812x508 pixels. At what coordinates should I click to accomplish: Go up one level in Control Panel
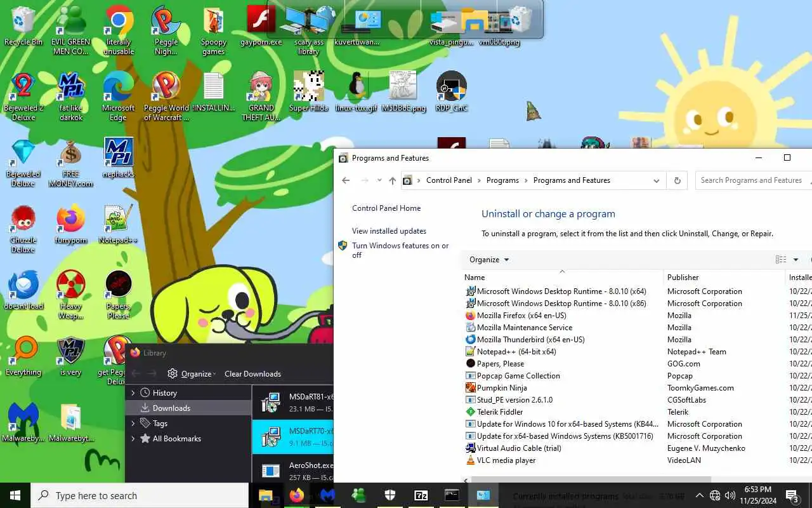[x=392, y=180]
